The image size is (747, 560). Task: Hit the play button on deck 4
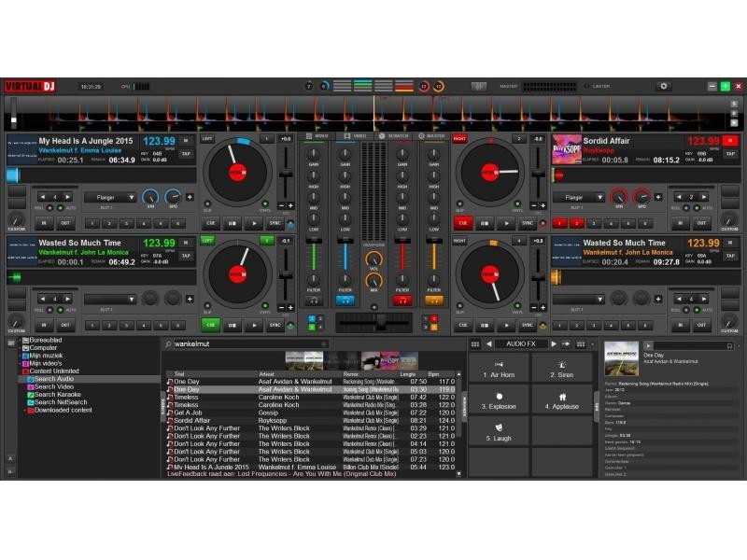pyautogui.click(x=506, y=325)
